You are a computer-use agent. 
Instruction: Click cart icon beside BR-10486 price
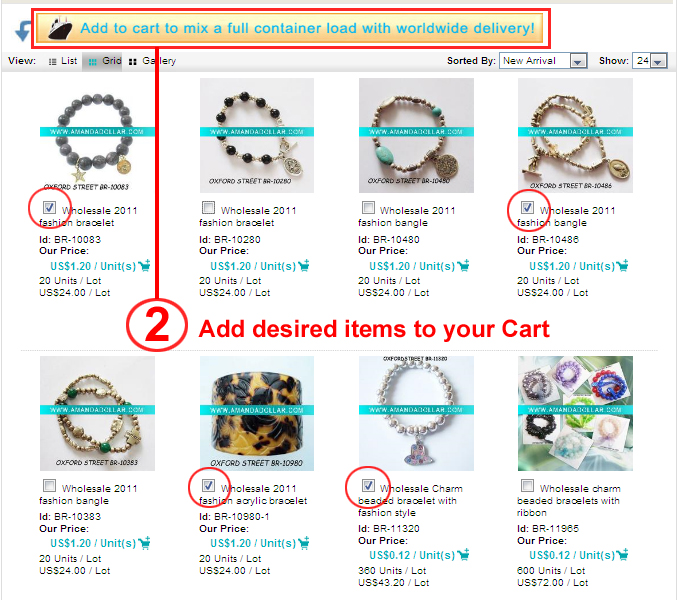pyautogui.click(x=622, y=265)
